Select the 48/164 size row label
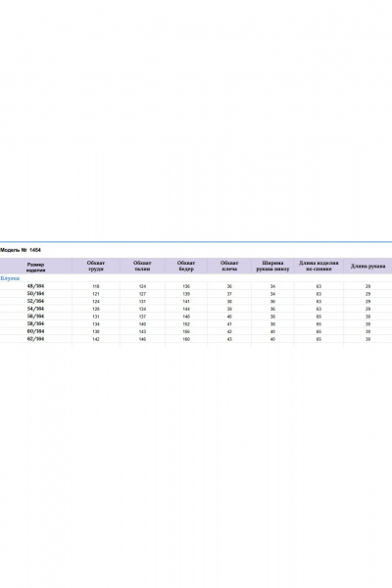The image size is (392, 588). (x=35, y=286)
